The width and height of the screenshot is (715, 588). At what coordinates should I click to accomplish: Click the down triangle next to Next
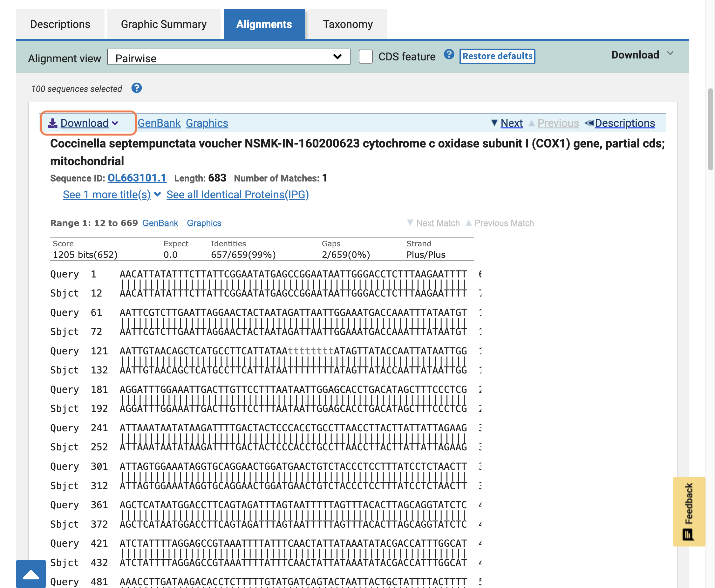tap(494, 123)
